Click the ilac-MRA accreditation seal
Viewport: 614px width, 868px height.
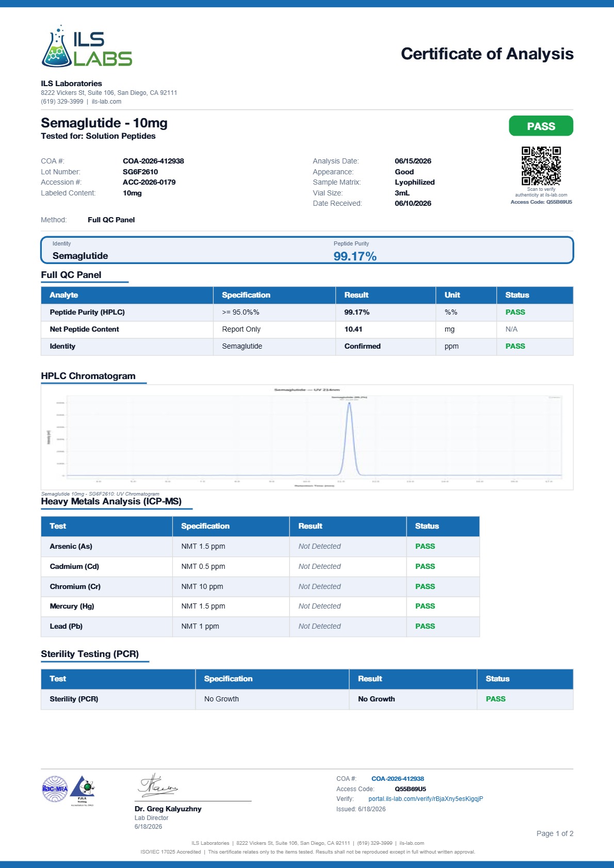tap(55, 789)
